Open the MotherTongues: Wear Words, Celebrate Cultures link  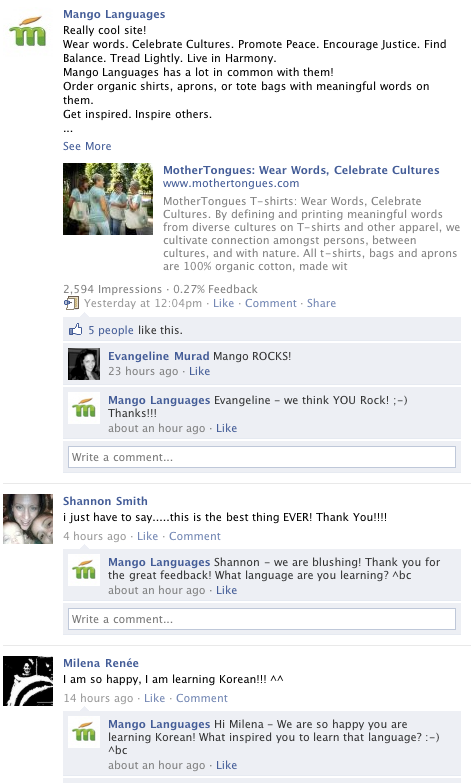pyautogui.click(x=301, y=170)
